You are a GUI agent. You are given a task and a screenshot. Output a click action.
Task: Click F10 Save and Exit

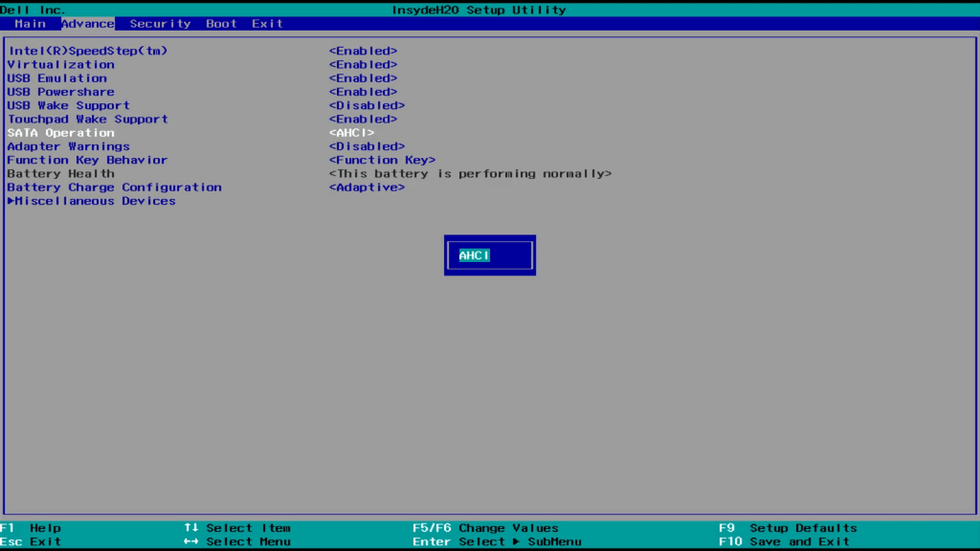pos(784,541)
